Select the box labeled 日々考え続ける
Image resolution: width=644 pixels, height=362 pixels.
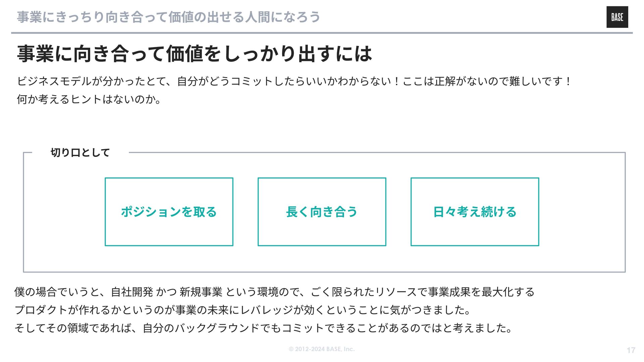[475, 212]
